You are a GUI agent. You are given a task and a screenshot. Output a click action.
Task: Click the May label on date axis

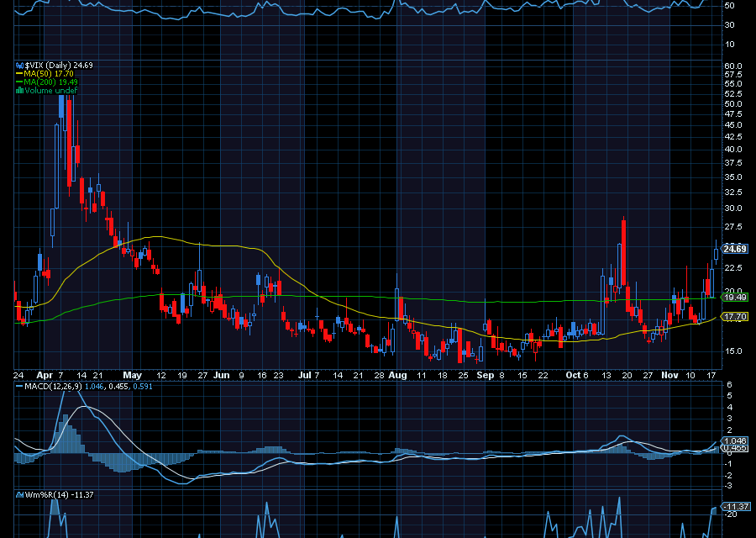[132, 374]
